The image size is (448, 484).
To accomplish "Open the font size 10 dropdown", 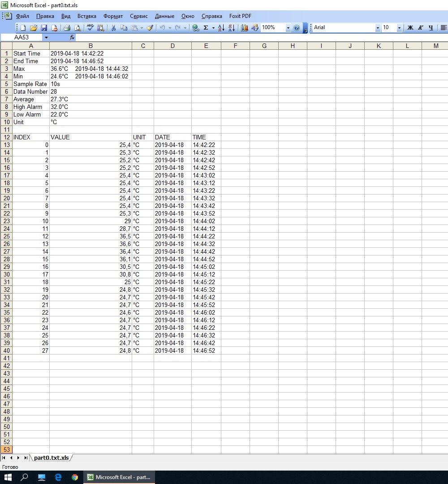I will click(399, 28).
